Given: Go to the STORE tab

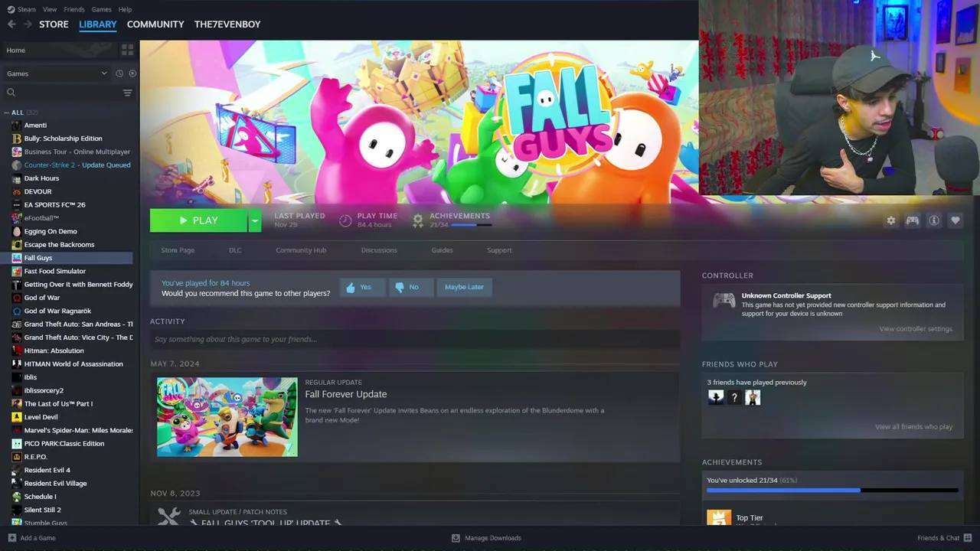Looking at the screenshot, I should point(54,24).
